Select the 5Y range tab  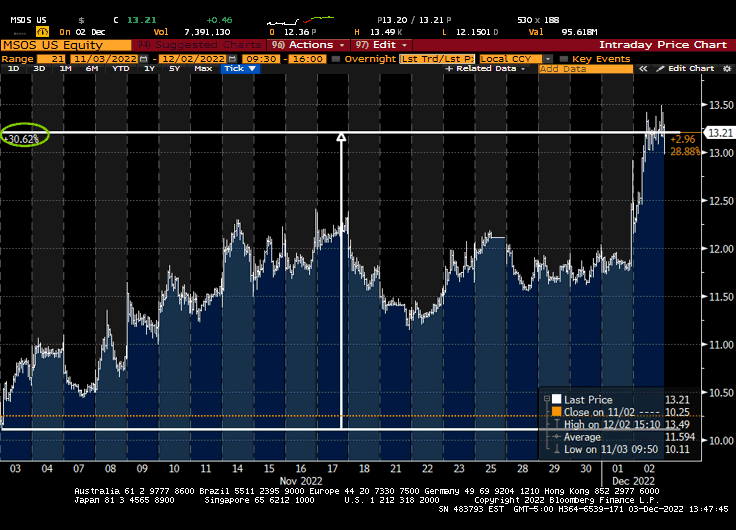coord(175,69)
